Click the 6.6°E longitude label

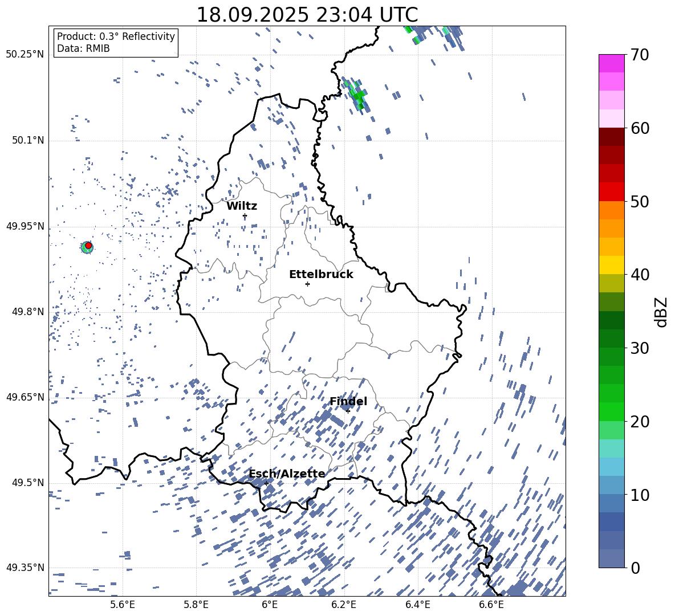(491, 605)
